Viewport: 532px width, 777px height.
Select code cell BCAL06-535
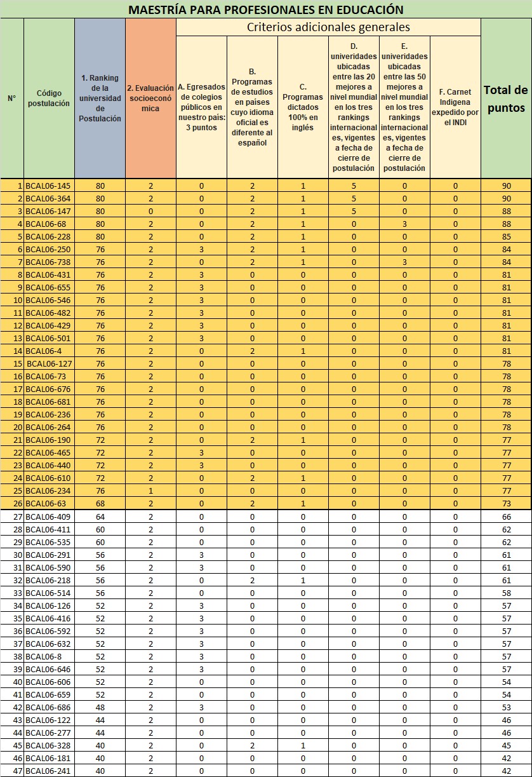coord(49,542)
